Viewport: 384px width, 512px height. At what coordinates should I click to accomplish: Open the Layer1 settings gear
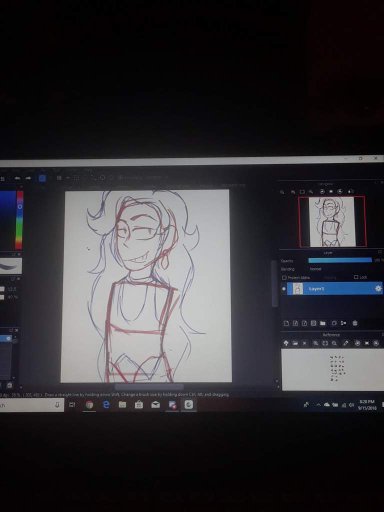[x=378, y=288]
